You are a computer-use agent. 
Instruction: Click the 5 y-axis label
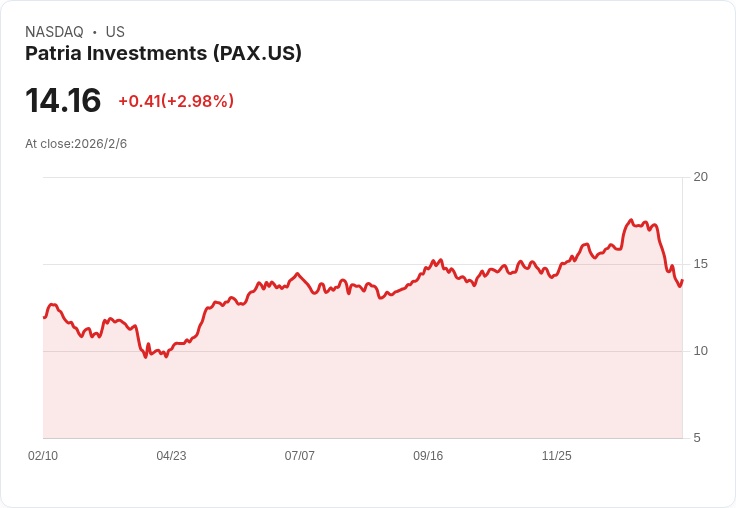coord(697,438)
